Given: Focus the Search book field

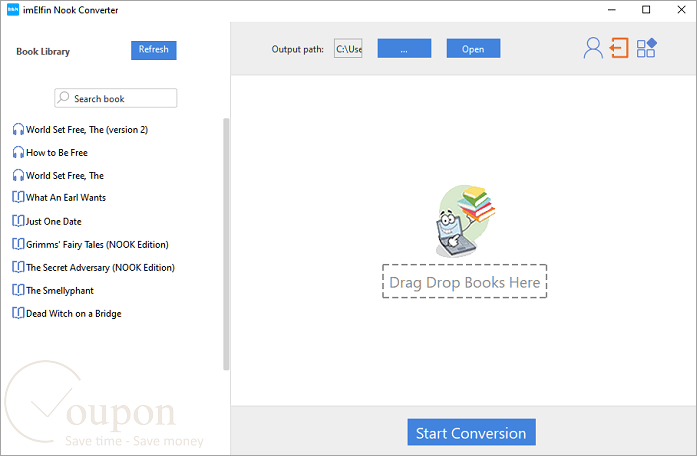Looking at the screenshot, I should coord(116,98).
